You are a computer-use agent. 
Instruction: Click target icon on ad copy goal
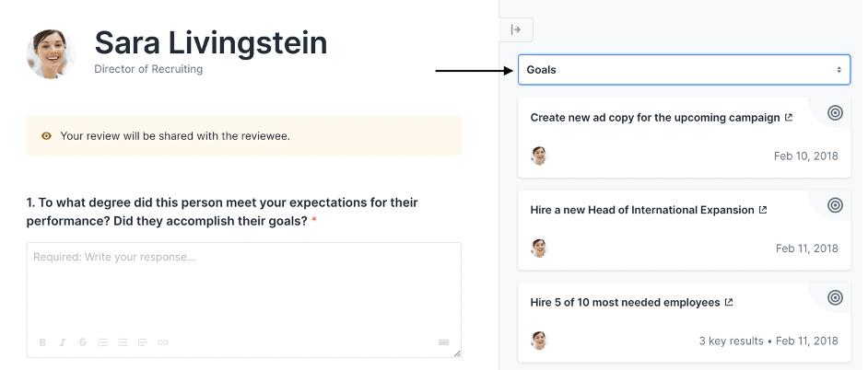point(835,113)
